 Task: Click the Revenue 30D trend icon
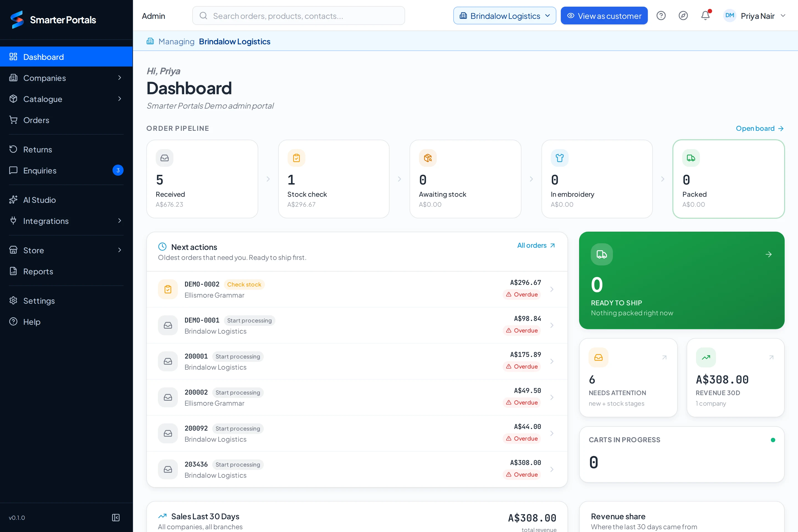706,357
